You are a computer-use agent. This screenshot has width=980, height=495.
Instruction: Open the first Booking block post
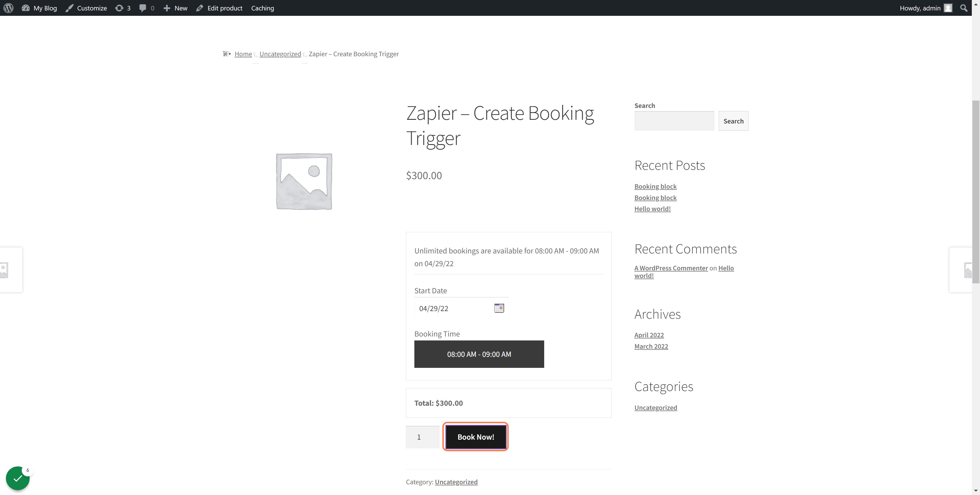click(x=655, y=186)
